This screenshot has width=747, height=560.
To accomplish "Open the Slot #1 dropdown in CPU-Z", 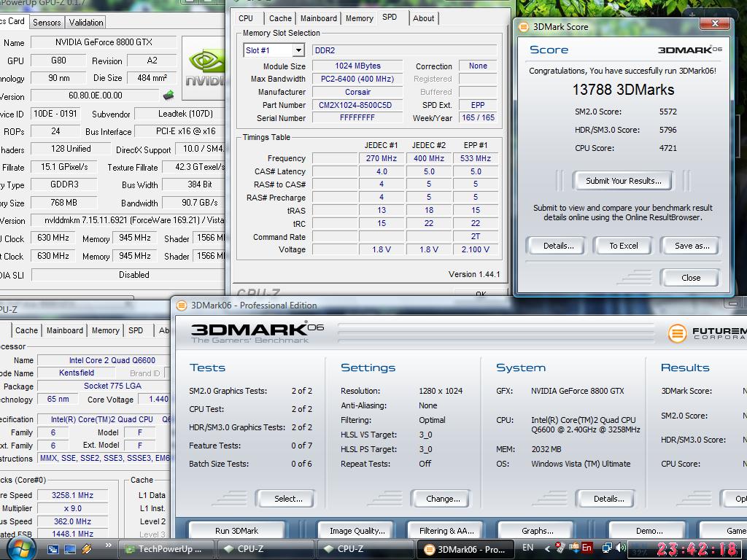I will point(298,50).
